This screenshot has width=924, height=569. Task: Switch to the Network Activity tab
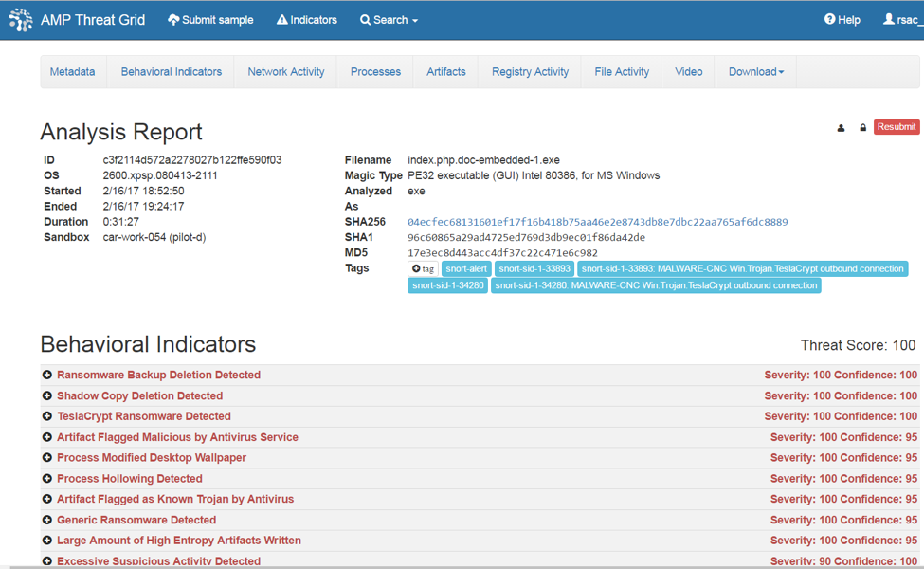coord(285,72)
